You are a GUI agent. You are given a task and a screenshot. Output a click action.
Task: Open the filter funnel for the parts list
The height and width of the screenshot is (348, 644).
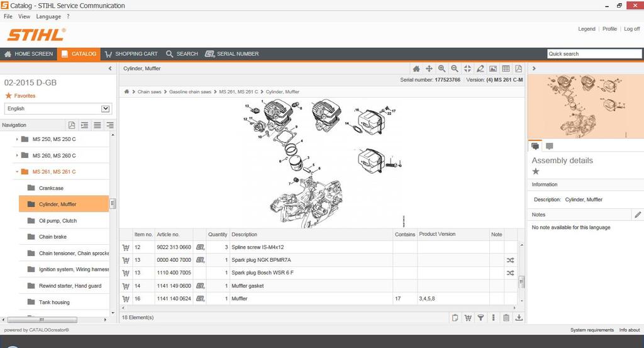(480, 318)
